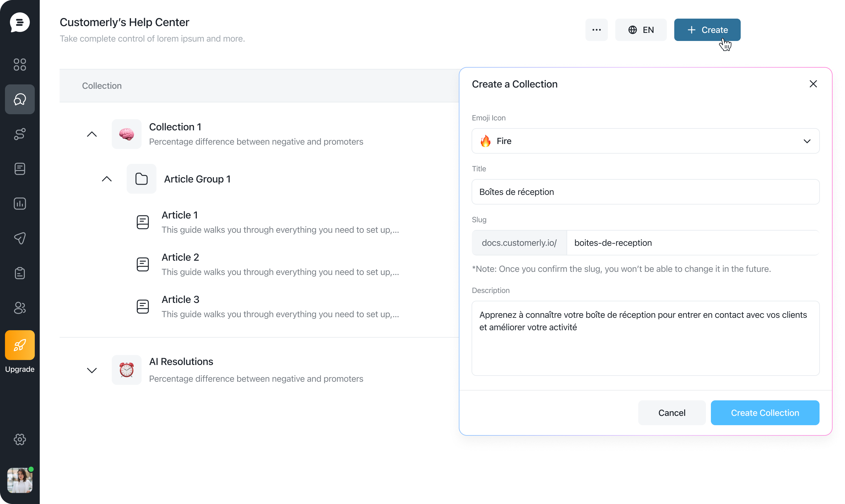
Task: Click the orange Upgrade rocket icon
Action: (x=20, y=345)
